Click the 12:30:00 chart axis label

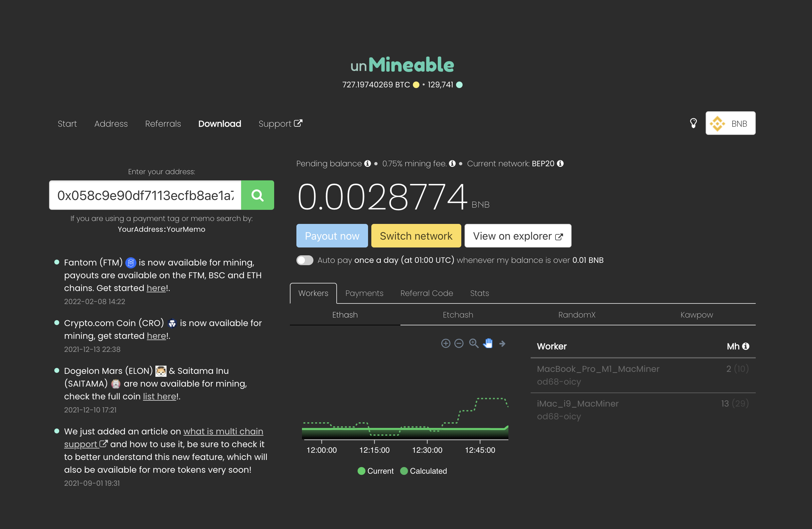tap(427, 450)
